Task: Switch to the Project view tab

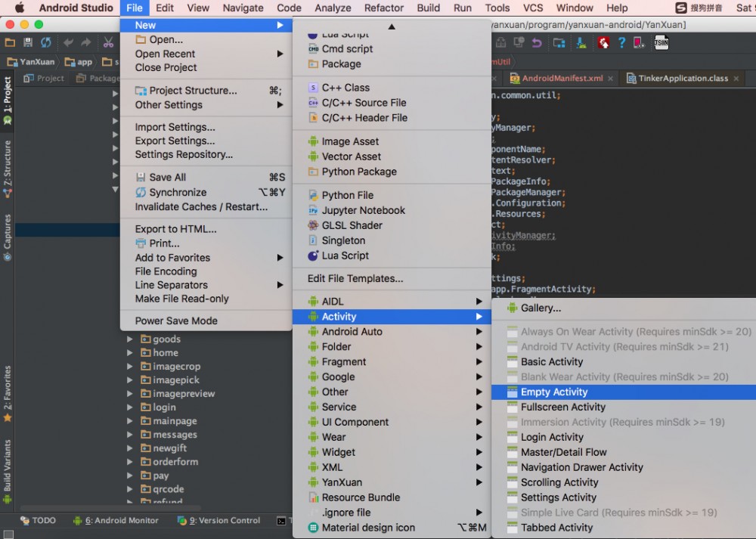Action: [44, 78]
